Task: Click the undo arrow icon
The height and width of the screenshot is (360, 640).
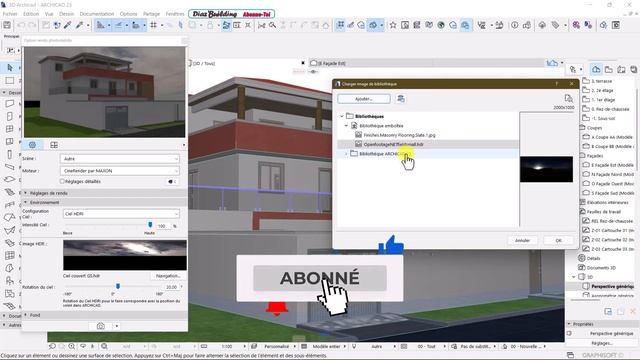Action: [21, 25]
